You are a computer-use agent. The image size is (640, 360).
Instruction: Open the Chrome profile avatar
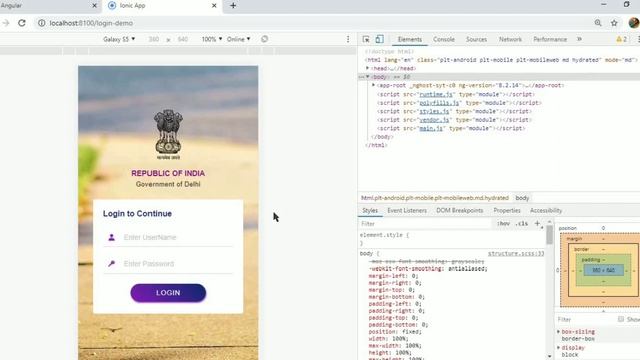coord(634,23)
